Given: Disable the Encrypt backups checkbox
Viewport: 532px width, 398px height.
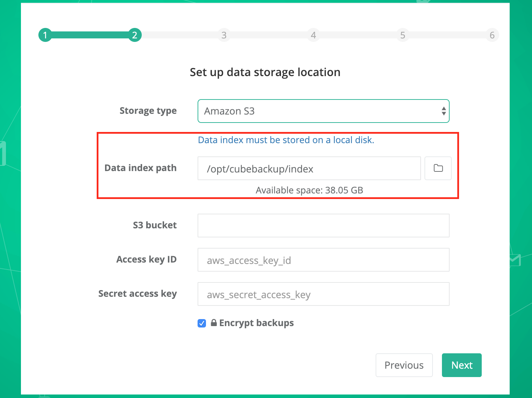Looking at the screenshot, I should coord(202,323).
